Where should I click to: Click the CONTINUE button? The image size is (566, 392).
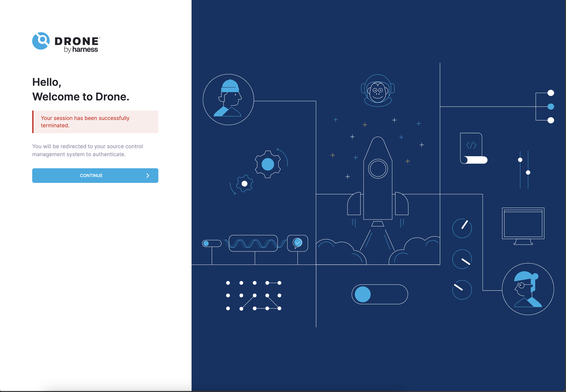[x=95, y=175]
